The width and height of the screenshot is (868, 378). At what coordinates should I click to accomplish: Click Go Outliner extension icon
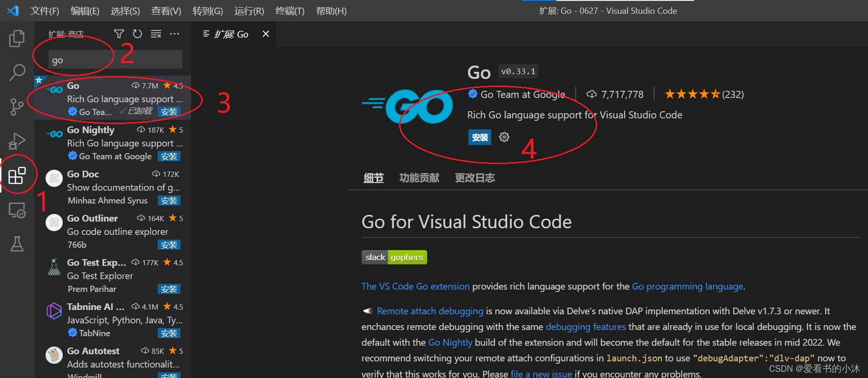(x=54, y=223)
